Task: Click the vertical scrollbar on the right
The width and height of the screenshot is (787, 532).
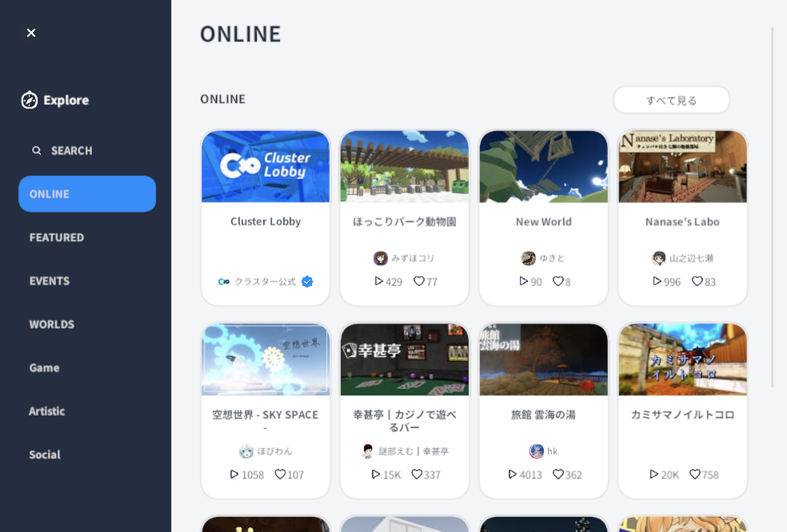Action: 772,207
